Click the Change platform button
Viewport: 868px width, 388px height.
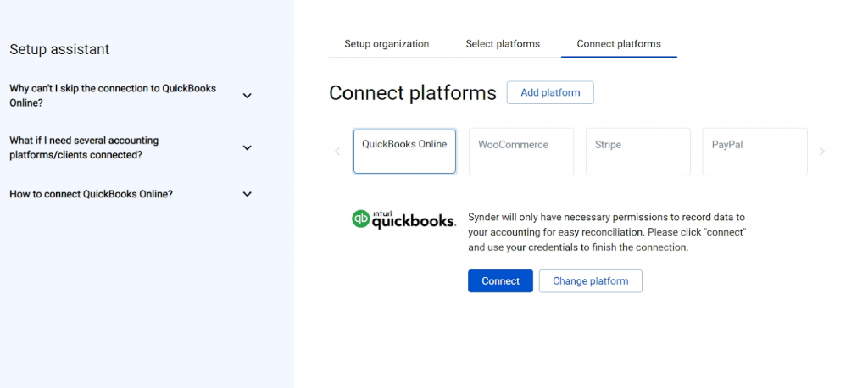tap(591, 280)
